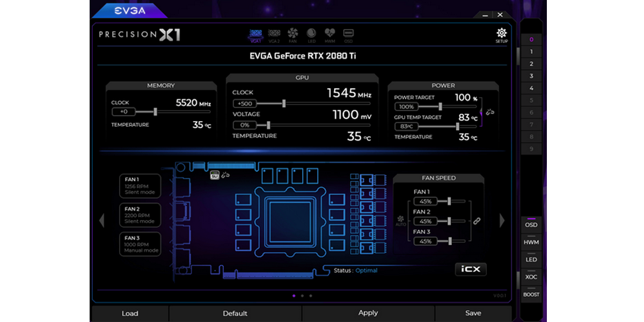Click the memory clock +0 offset field

(123, 112)
